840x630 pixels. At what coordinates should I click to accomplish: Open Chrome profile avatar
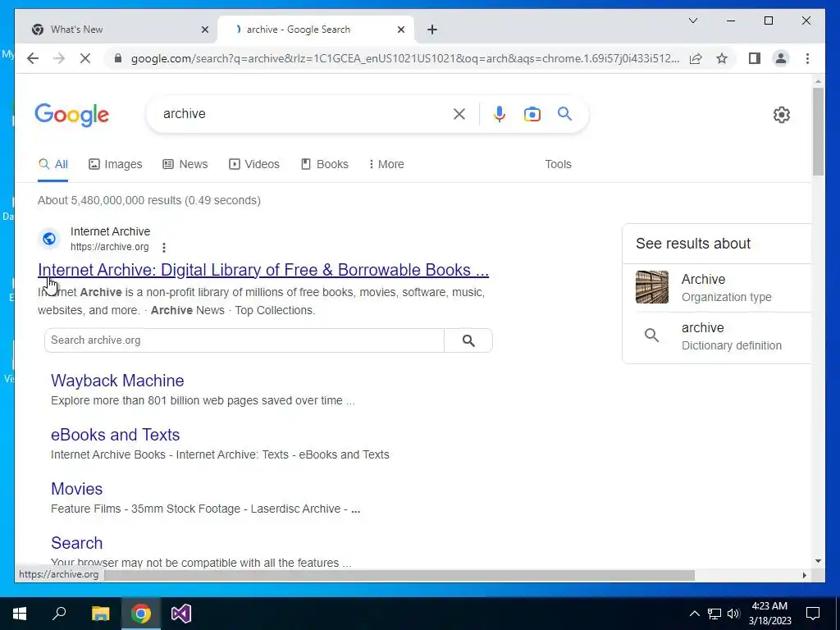click(x=781, y=58)
